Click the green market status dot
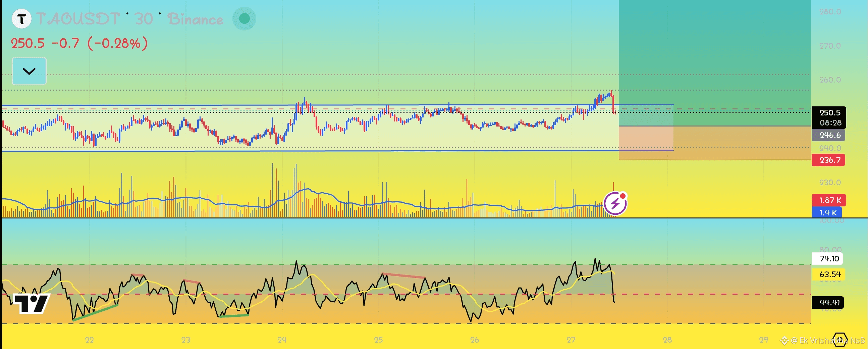Image resolution: width=868 pixels, height=349 pixels. pyautogui.click(x=244, y=18)
